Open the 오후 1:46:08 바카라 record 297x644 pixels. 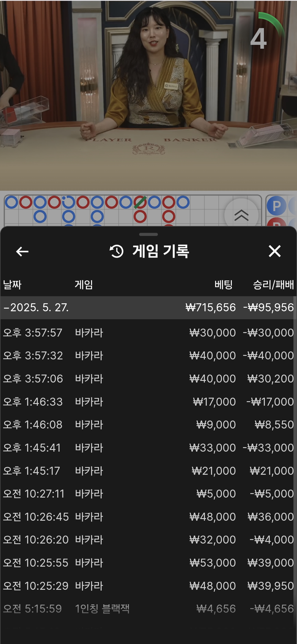[148, 425]
